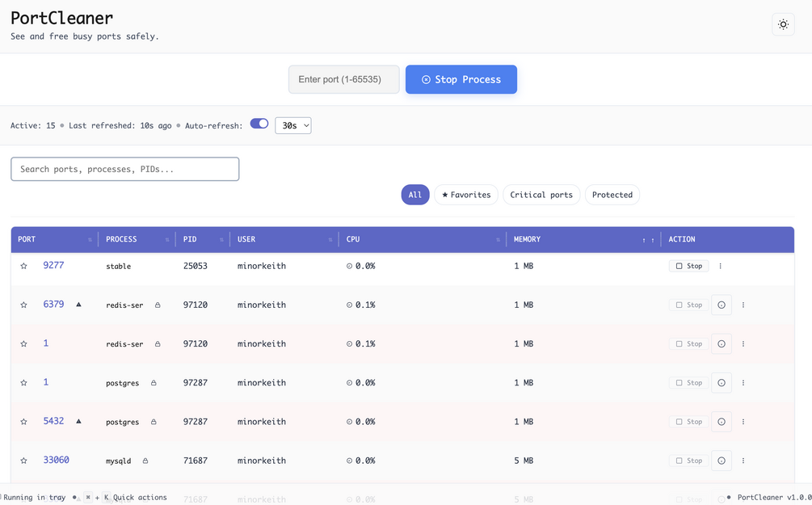Click the blue Stop Process button
Viewport: 812px width, 505px height.
point(461,79)
